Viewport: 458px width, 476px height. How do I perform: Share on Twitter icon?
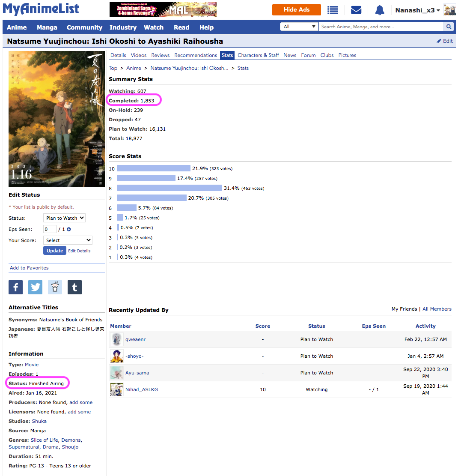pos(35,287)
